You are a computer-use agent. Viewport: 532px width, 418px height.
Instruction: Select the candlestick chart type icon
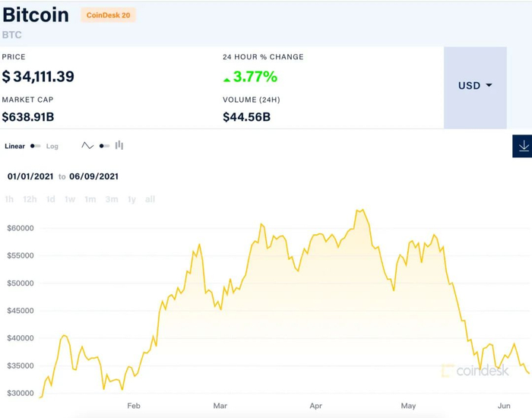[119, 146]
